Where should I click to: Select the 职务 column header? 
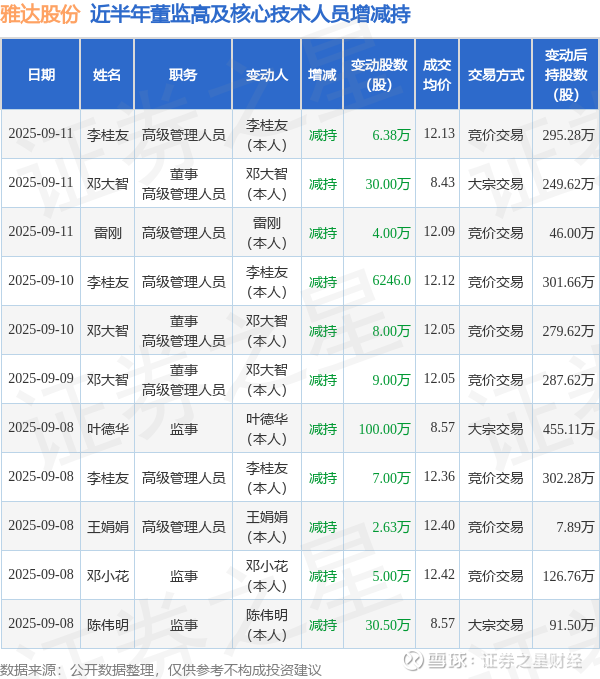(183, 74)
